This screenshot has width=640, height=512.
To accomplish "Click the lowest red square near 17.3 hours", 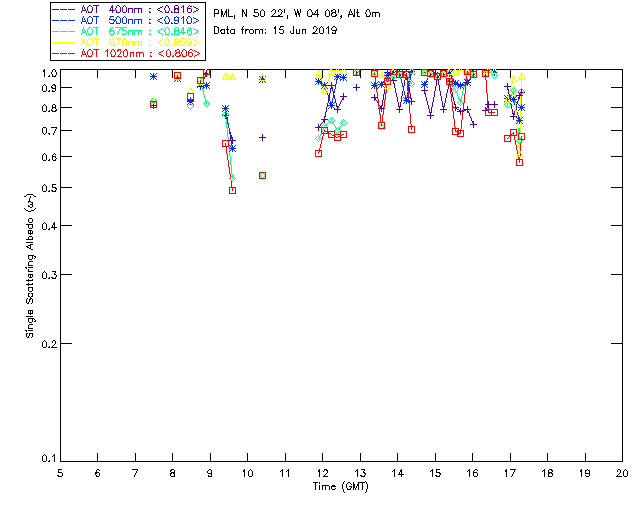I will (519, 162).
